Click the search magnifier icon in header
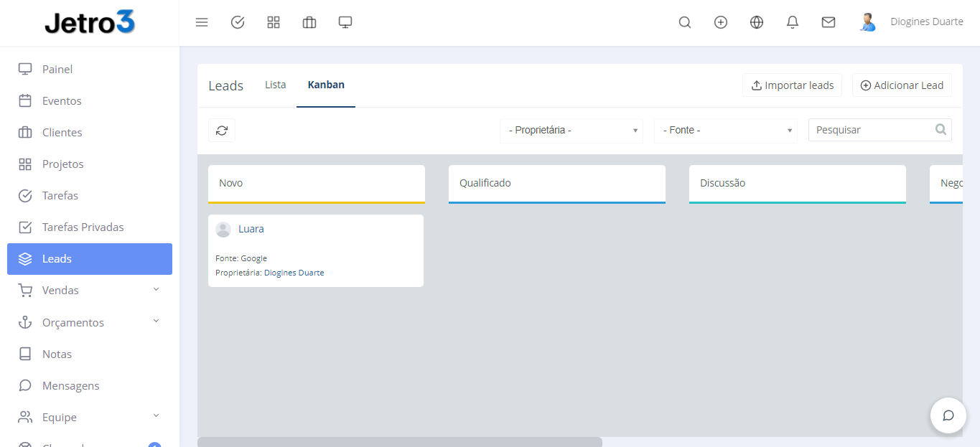The width and height of the screenshot is (980, 447). click(685, 22)
